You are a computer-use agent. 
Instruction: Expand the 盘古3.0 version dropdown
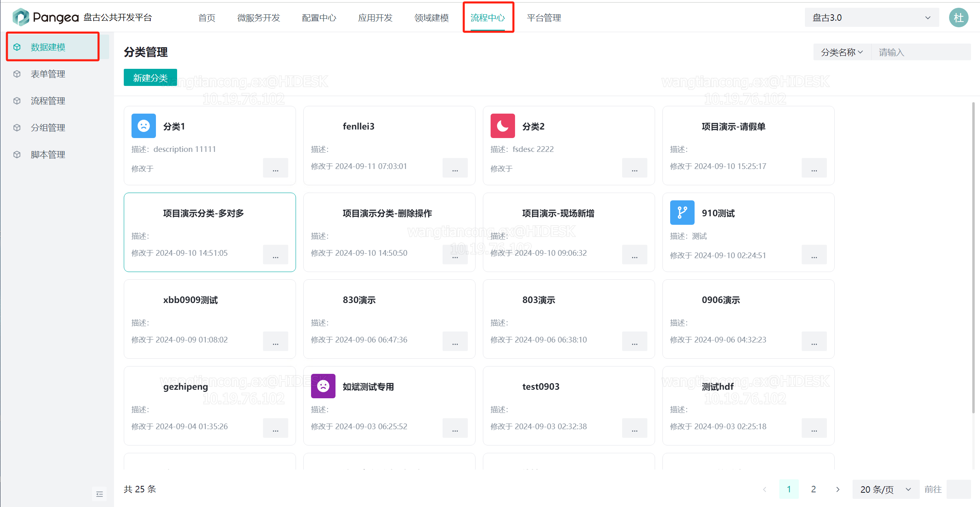click(x=872, y=18)
